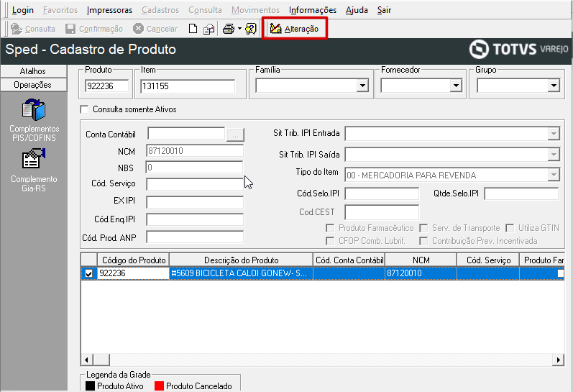Expand the Família dropdown
Screen dimensions: 573x392
(362, 86)
